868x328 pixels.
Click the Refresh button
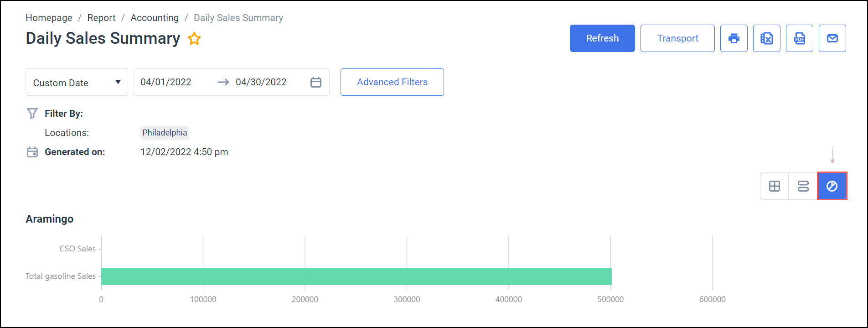pyautogui.click(x=602, y=38)
